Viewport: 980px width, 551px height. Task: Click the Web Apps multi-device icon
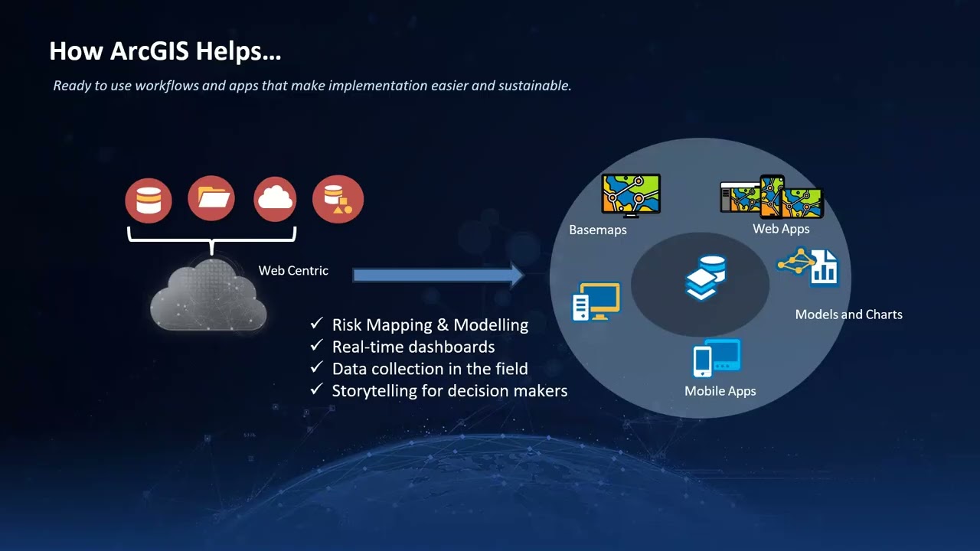pyautogui.click(x=771, y=197)
